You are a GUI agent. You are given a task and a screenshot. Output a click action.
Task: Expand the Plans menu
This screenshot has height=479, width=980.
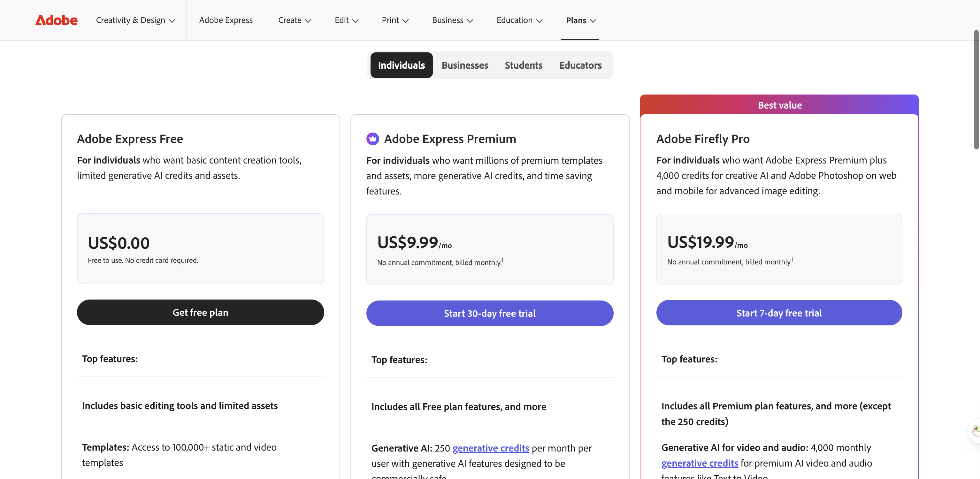580,20
